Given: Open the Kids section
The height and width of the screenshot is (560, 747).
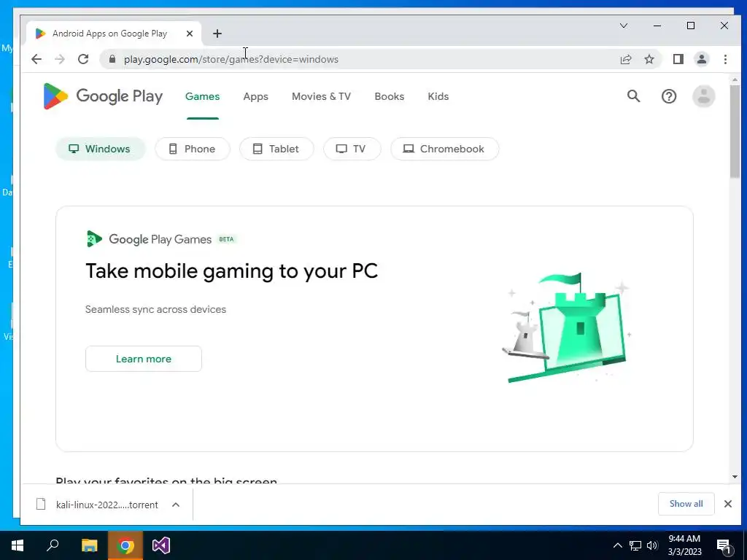Looking at the screenshot, I should 438,96.
